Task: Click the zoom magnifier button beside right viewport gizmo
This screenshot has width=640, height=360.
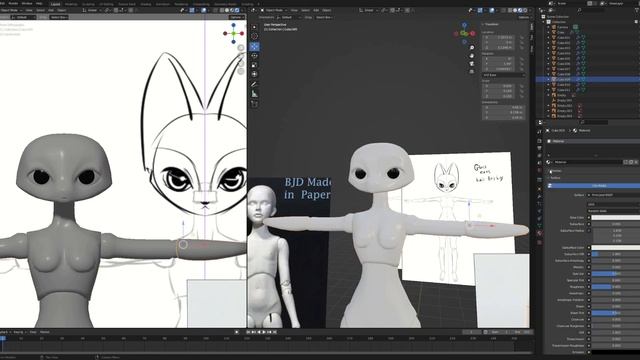Action: 472,48
